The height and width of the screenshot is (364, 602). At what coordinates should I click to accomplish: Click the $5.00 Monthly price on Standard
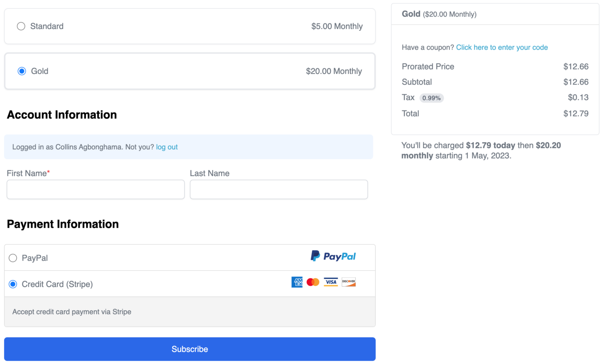pos(337,26)
